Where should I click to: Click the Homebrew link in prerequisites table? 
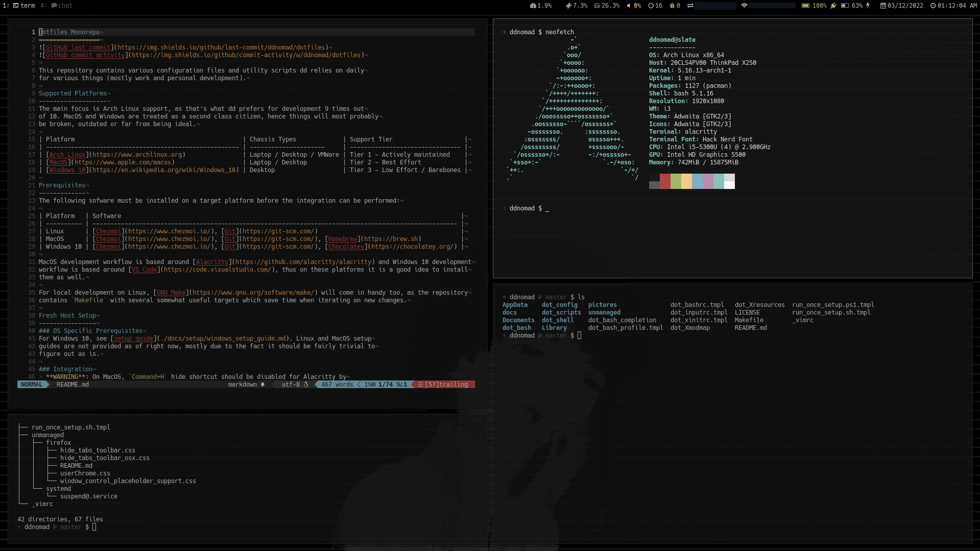pos(343,239)
